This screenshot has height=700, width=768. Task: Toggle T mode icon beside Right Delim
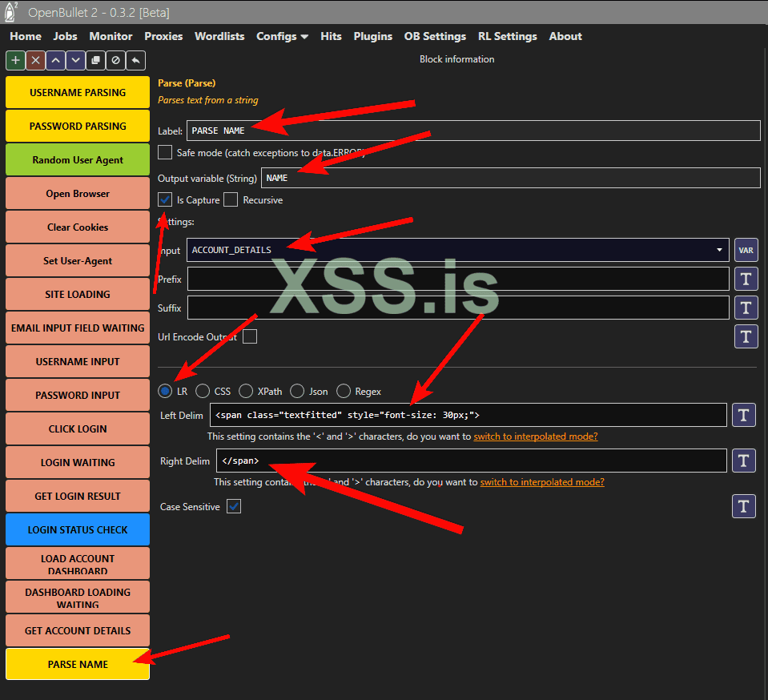tap(743, 461)
